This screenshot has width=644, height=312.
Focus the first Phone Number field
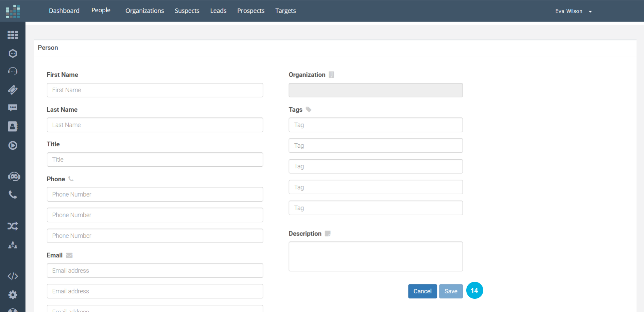[155, 194]
